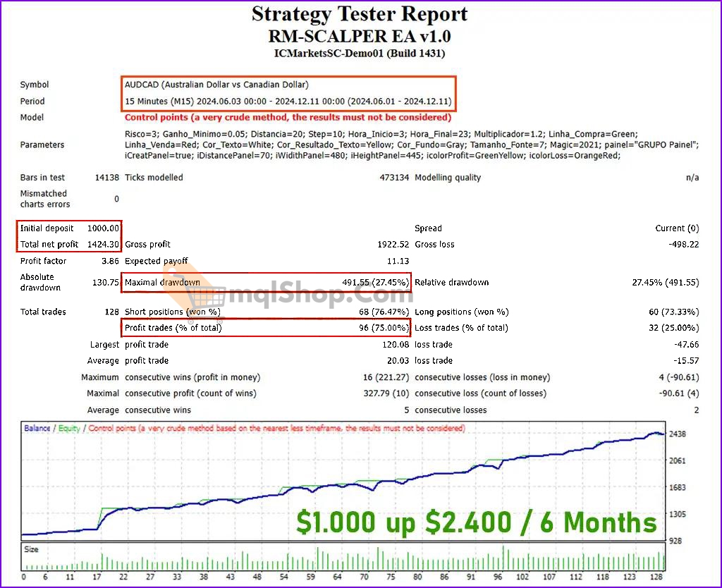The width and height of the screenshot is (722, 588).
Task: Select the Initial deposit 1000.00 value
Action: (x=103, y=228)
